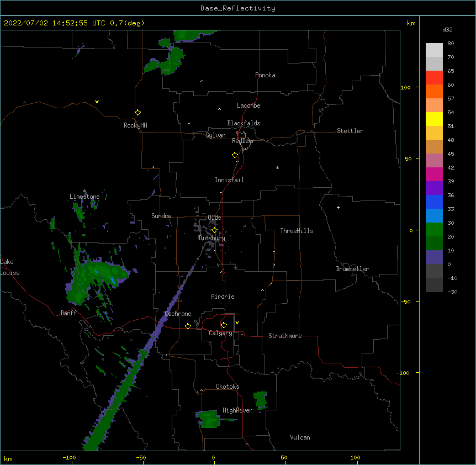
Task: Click the bright green 20-30 dBZ legend swatch
Action: [434, 230]
